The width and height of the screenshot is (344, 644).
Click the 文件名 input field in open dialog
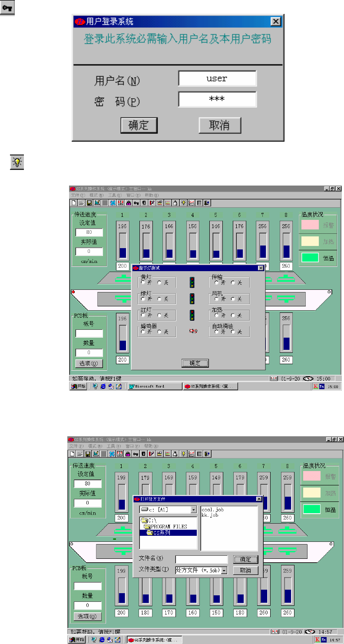[202, 559]
